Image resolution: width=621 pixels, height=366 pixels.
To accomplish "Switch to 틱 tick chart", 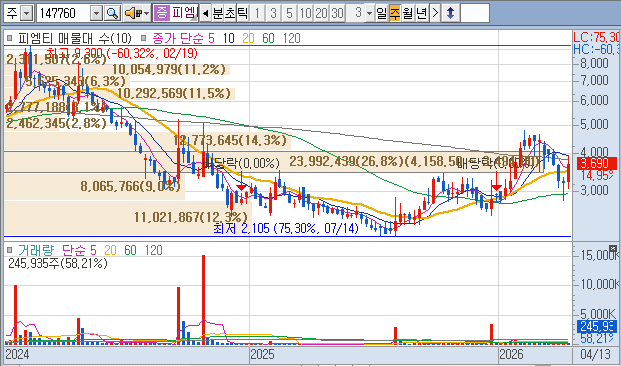I will 242,13.
